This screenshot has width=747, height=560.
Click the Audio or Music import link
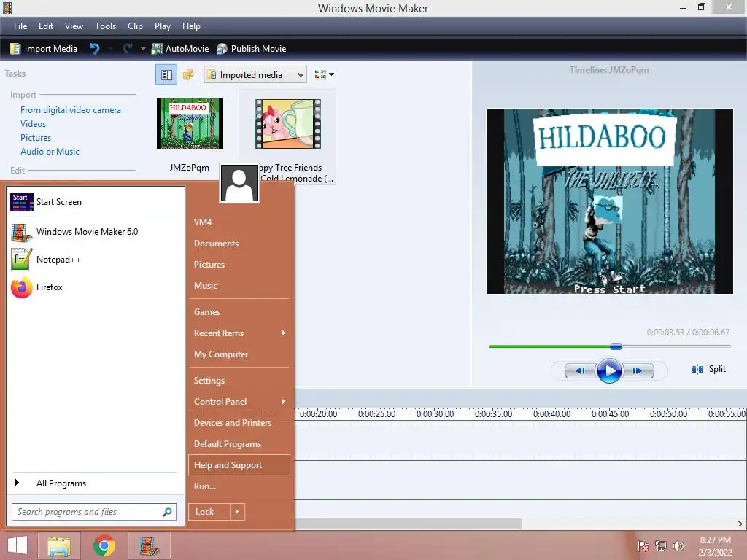click(x=50, y=152)
